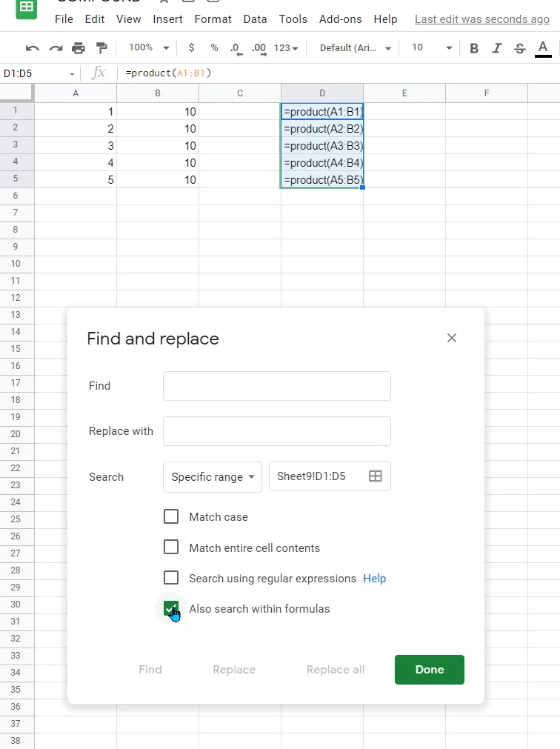Check Match entire cell contents
The height and width of the screenshot is (749, 560).
(x=171, y=547)
